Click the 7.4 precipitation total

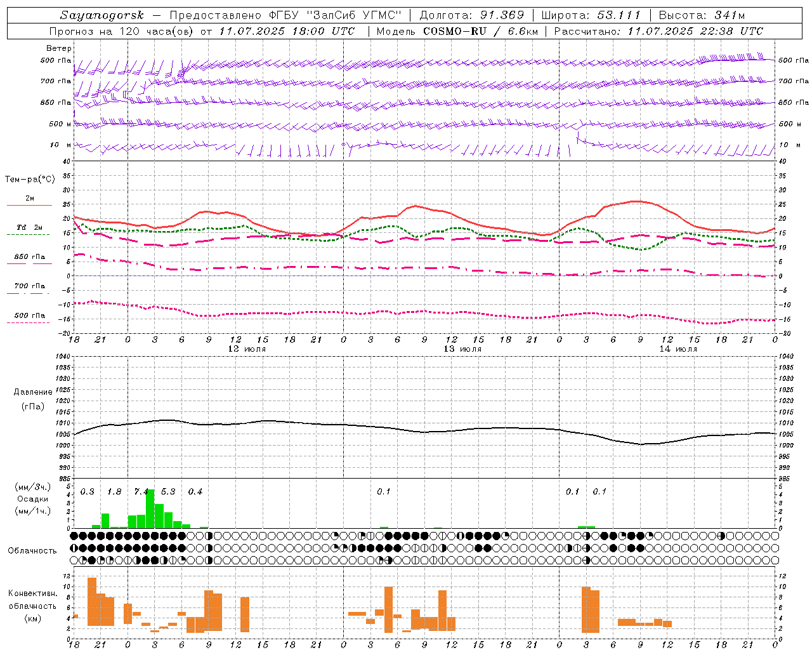[141, 492]
